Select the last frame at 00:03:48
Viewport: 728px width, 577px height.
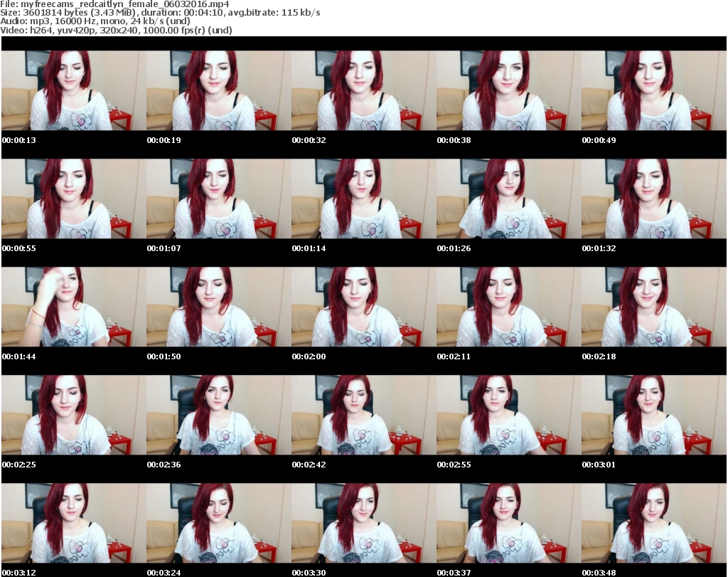click(654, 523)
